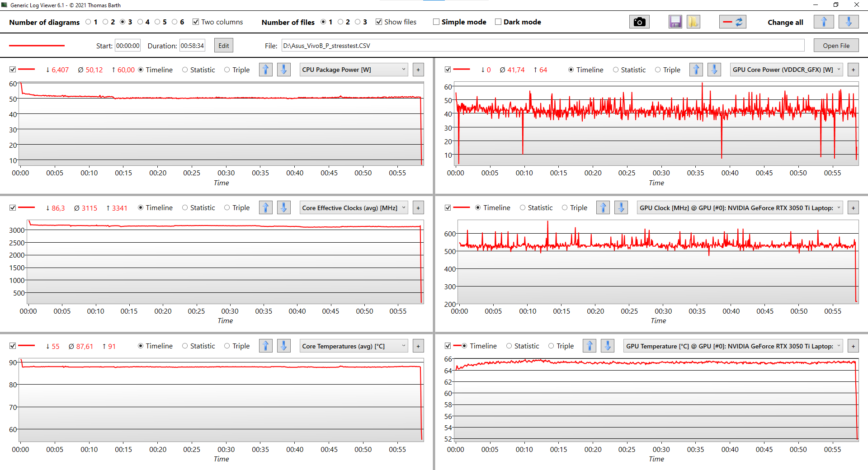Click the swap line color icon

tap(733, 22)
